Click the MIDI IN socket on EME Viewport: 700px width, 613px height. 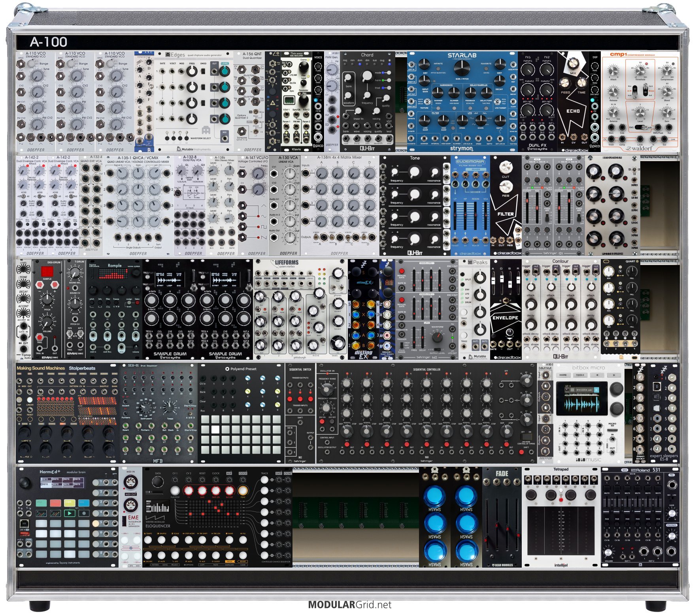tap(130, 483)
